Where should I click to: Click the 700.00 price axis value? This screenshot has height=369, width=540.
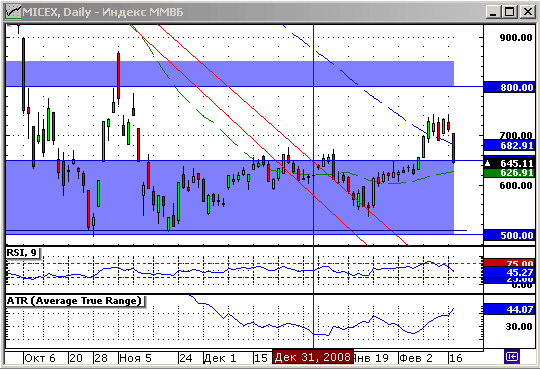point(516,135)
